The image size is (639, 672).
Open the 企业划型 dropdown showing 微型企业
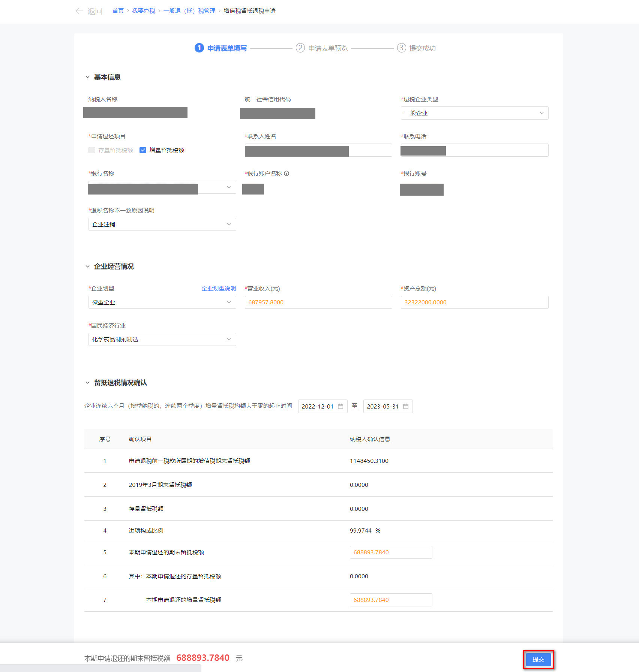tap(162, 302)
